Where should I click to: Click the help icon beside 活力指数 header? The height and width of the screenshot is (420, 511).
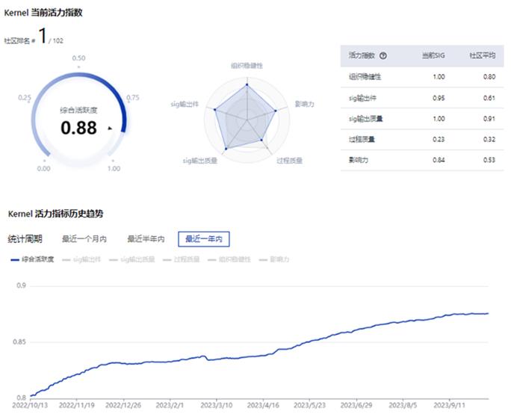click(x=383, y=55)
